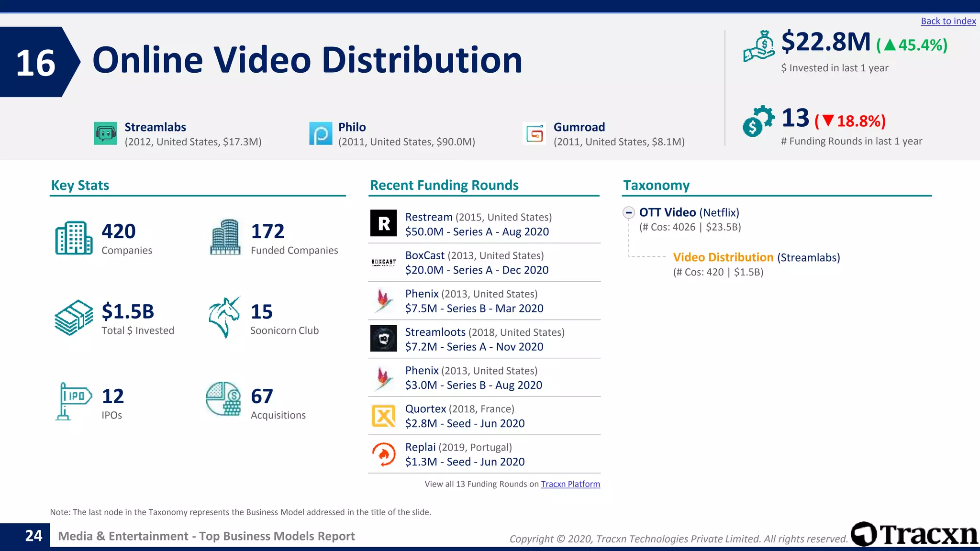This screenshot has height=551, width=980.
Task: Open the Back to index link
Action: point(948,21)
